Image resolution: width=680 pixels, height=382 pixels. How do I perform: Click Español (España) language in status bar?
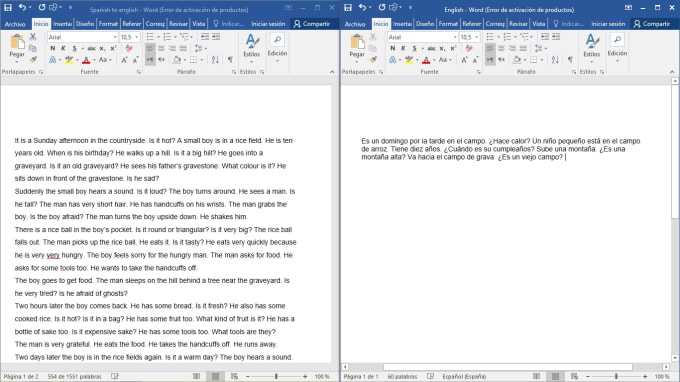[x=464, y=376]
